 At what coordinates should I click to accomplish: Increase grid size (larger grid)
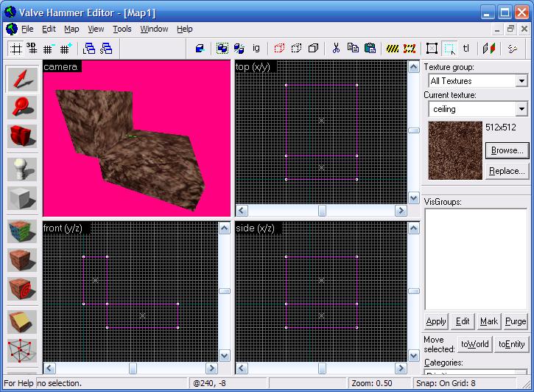click(65, 49)
